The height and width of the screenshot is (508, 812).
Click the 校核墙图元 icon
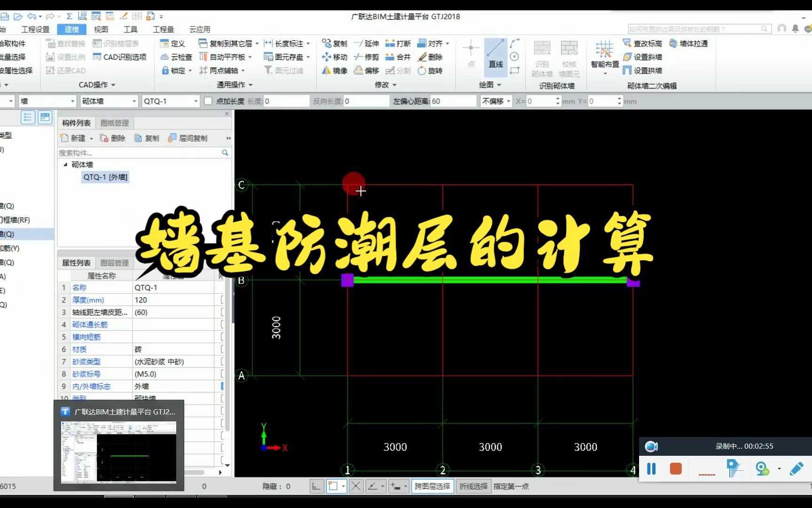569,59
